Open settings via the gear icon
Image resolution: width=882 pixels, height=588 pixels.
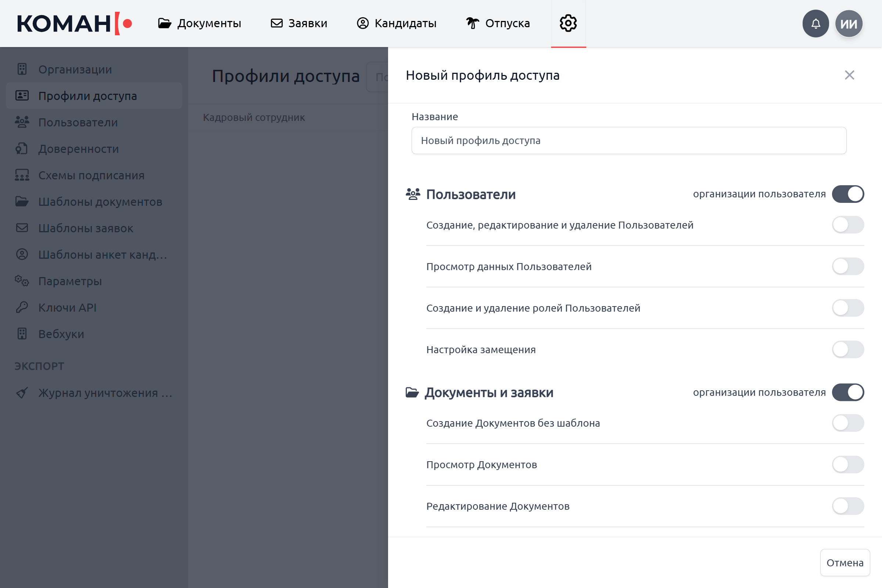568,23
